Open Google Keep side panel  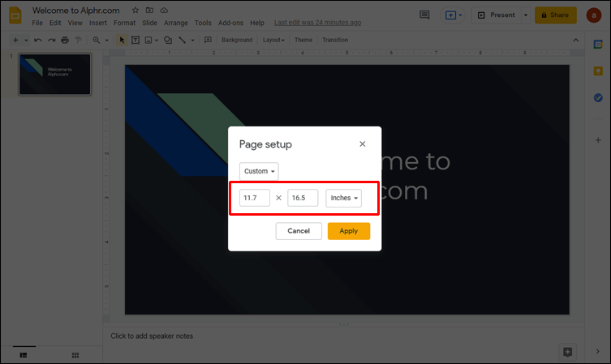click(x=598, y=71)
